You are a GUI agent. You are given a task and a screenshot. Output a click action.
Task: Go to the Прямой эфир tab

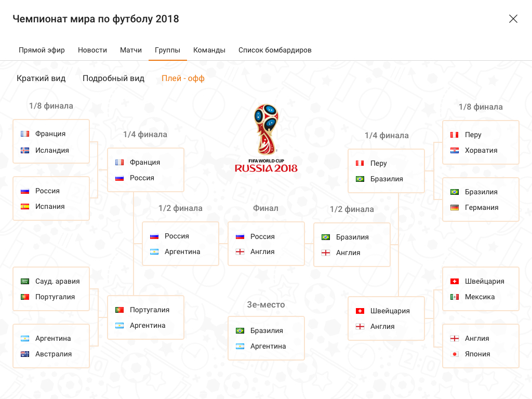[x=42, y=50]
